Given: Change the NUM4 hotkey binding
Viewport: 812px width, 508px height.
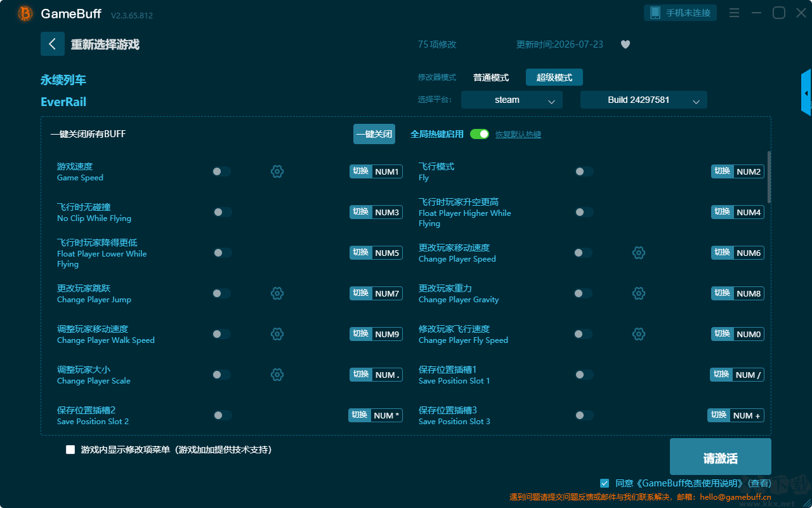Looking at the screenshot, I should point(738,212).
